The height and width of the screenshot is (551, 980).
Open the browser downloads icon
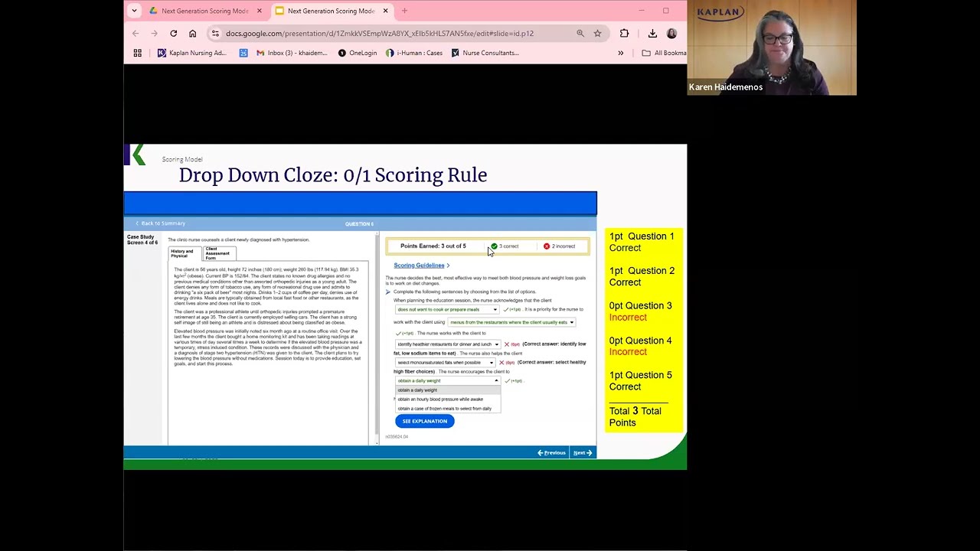[652, 34]
